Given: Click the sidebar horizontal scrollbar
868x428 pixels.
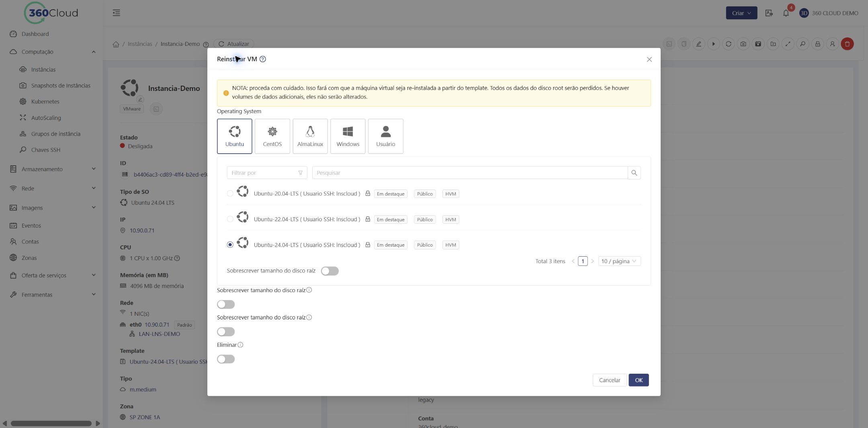Looking at the screenshot, I should pyautogui.click(x=51, y=423).
